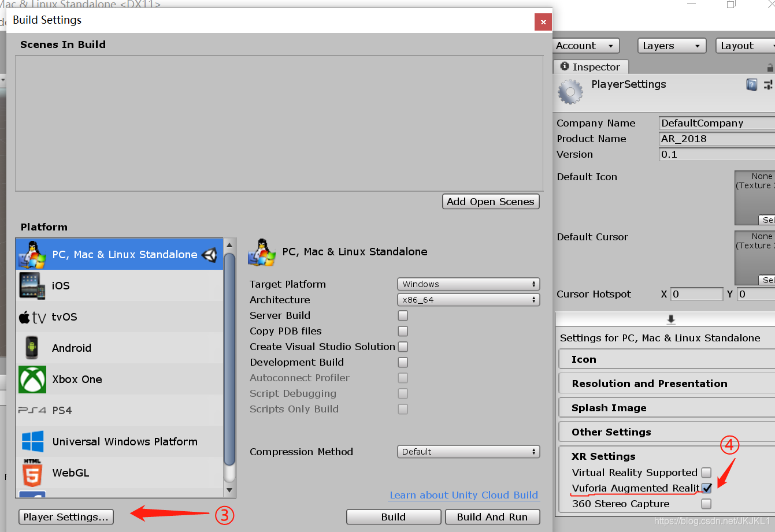Viewport: 775px width, 532px height.
Task: Enable 360 Stereo Capture checkbox
Action: tap(706, 504)
